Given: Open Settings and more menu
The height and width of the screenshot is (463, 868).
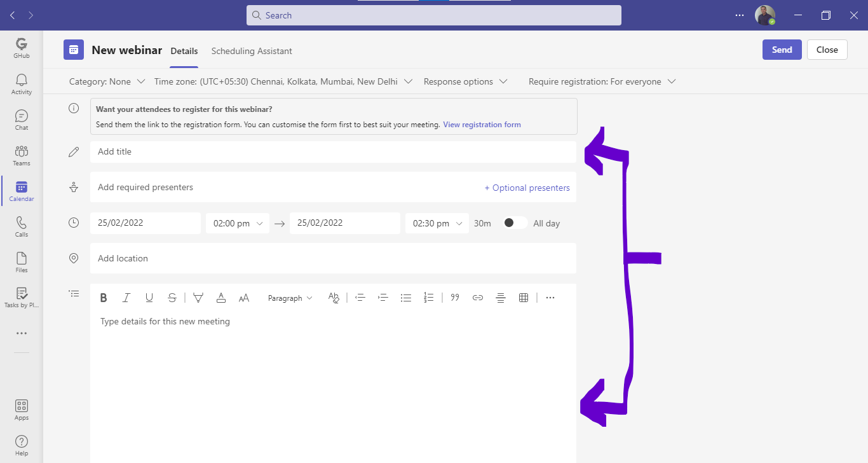Looking at the screenshot, I should [739, 15].
